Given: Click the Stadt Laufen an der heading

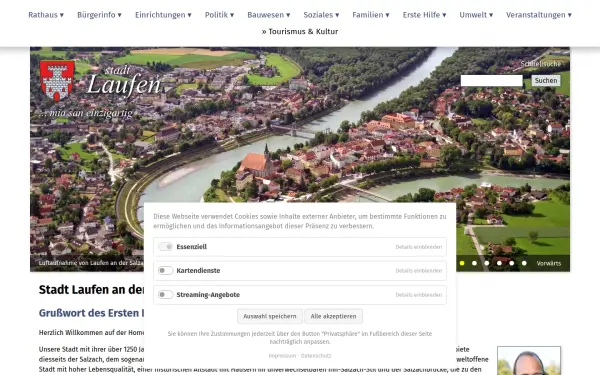Looking at the screenshot, I should click(91, 290).
